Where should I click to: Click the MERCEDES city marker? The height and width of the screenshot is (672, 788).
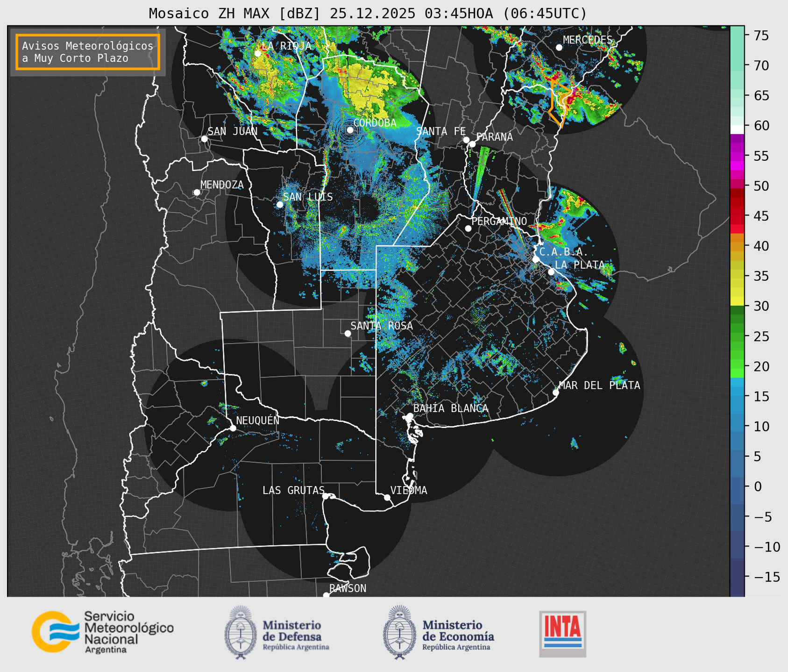click(559, 47)
